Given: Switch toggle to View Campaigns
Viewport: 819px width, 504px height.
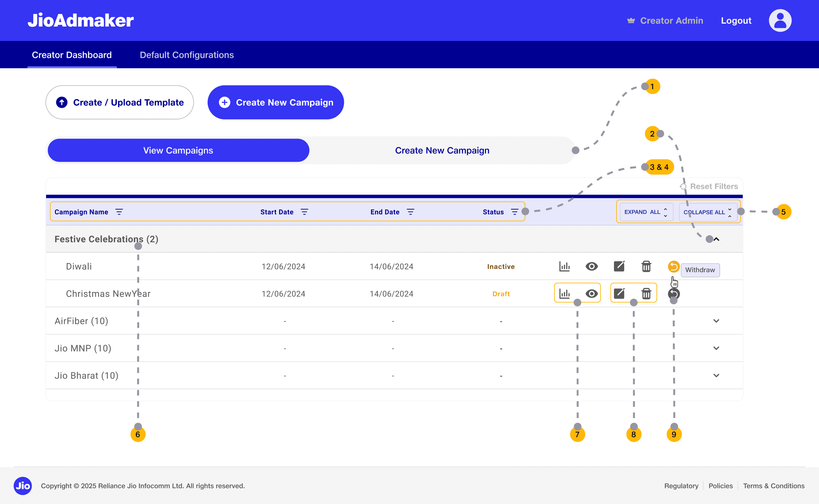Looking at the screenshot, I should tap(178, 150).
